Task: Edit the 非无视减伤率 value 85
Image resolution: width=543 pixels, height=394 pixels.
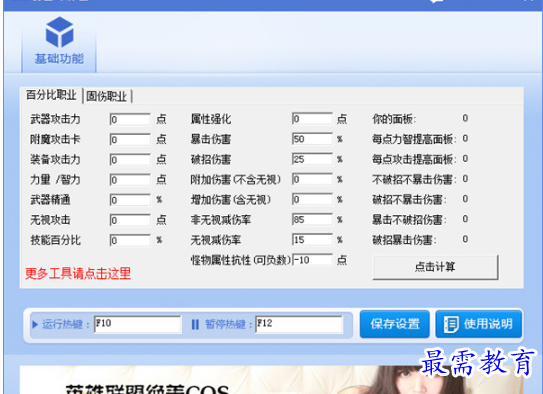Action: tap(312, 219)
